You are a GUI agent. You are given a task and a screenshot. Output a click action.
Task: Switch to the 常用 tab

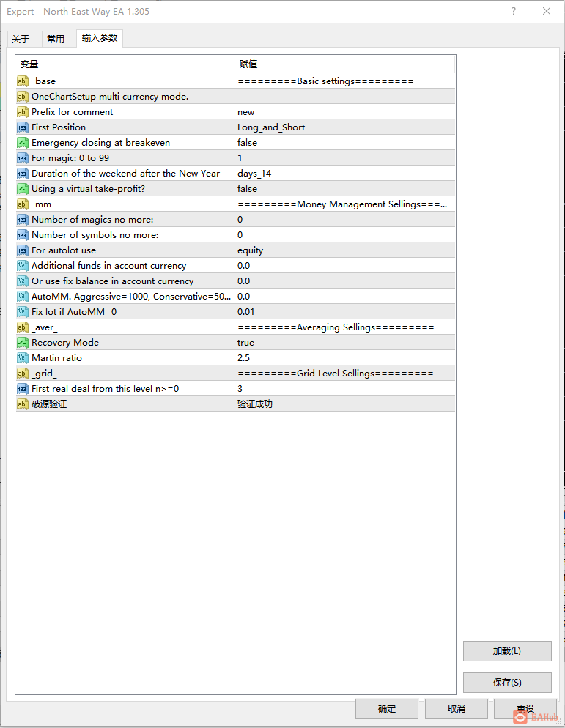[x=59, y=40]
